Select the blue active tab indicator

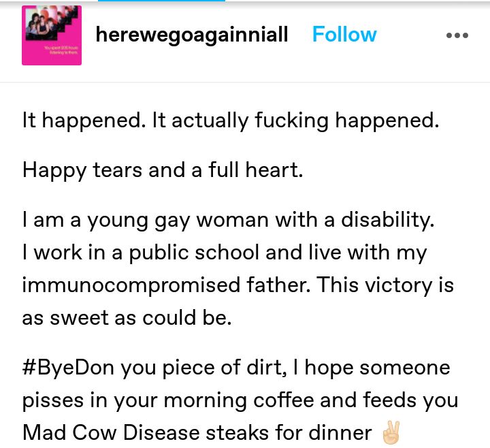tap(161, 1)
